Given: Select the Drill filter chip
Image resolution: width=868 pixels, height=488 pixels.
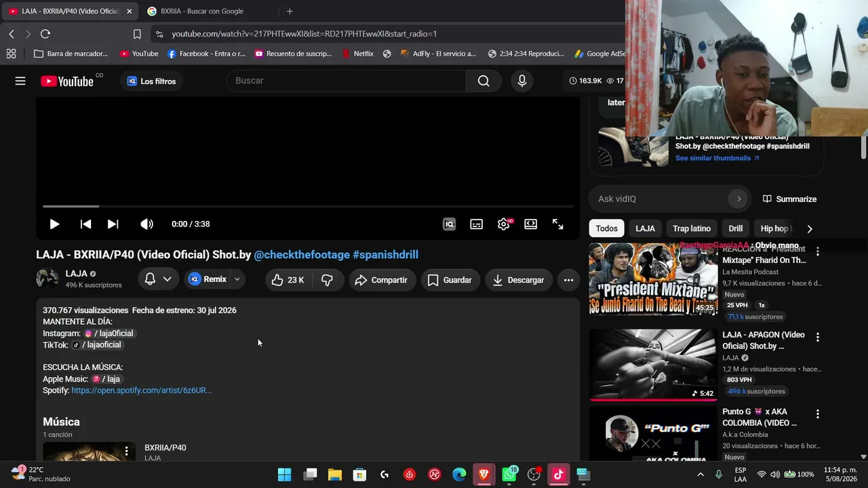Looking at the screenshot, I should tap(736, 228).
